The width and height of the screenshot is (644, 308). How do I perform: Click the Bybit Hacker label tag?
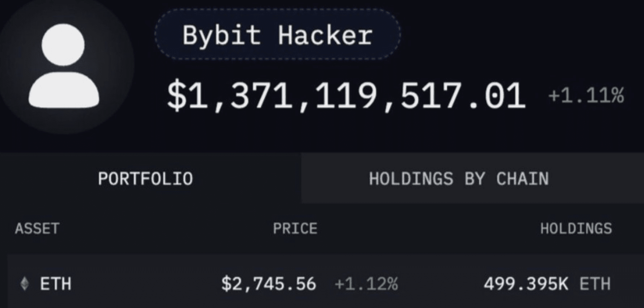(x=277, y=35)
